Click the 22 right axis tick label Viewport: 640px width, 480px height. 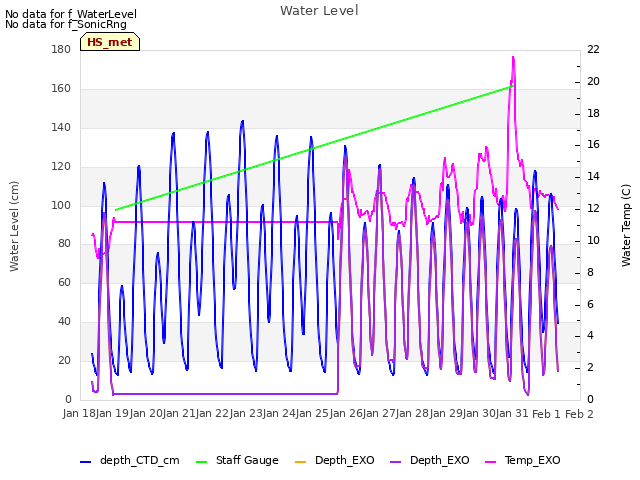tap(593, 49)
